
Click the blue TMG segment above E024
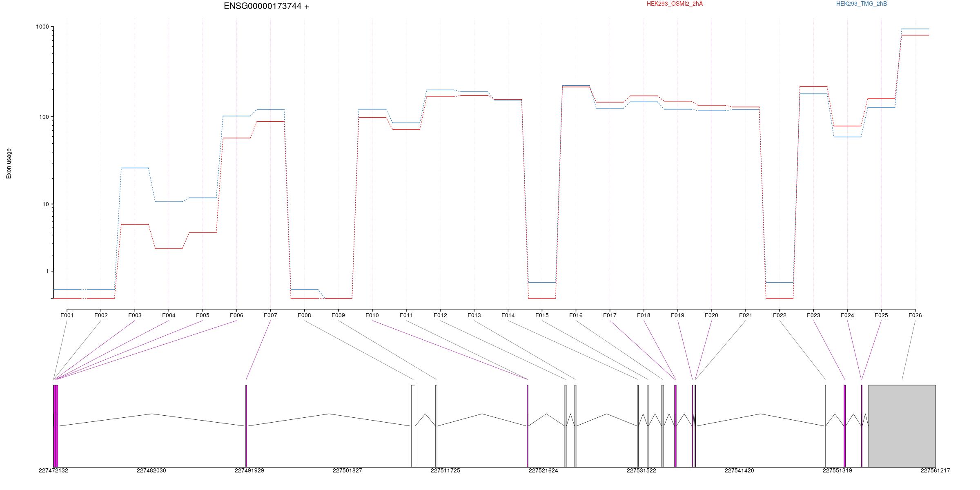coord(847,137)
